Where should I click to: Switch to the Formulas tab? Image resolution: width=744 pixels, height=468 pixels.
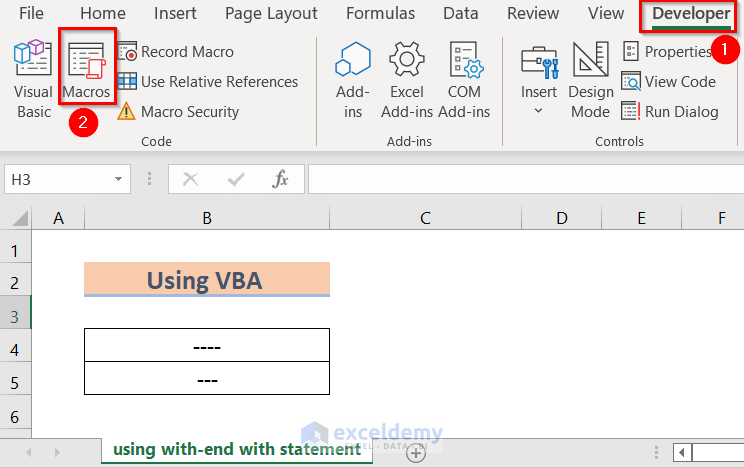coord(380,14)
